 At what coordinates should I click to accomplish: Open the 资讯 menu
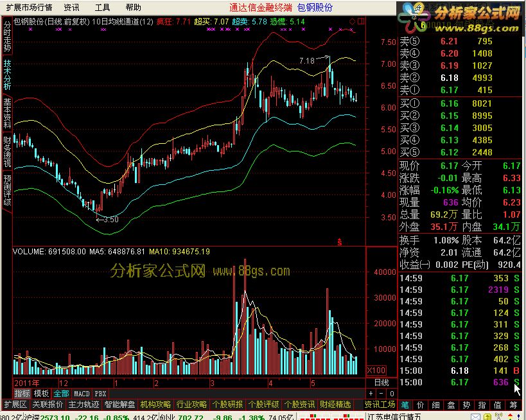coord(71,7)
